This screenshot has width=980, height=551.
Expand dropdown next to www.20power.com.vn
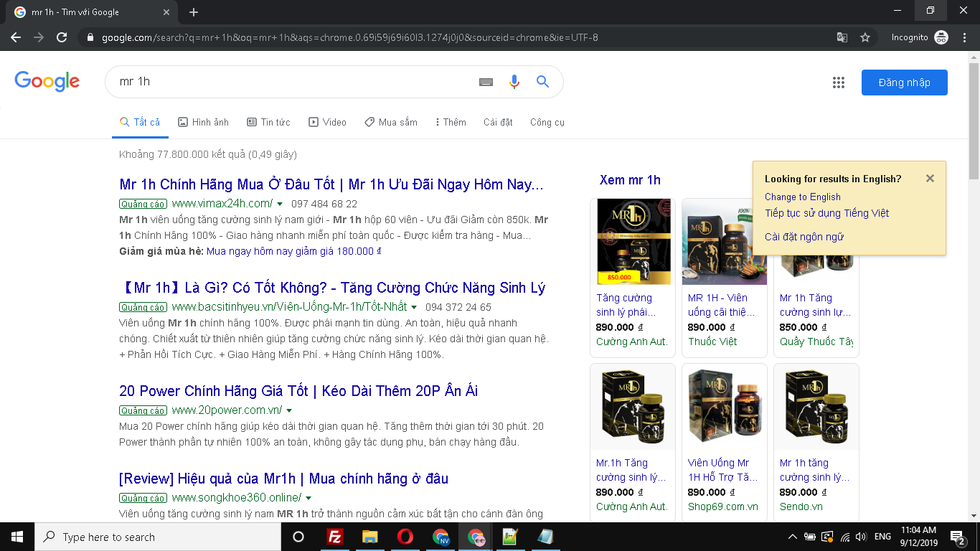pos(289,411)
